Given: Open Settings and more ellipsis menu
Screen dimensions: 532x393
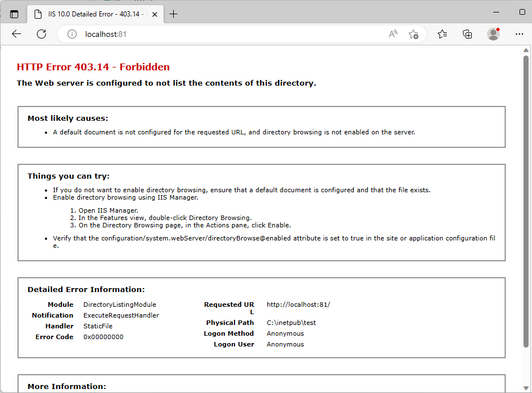Looking at the screenshot, I should [x=519, y=34].
